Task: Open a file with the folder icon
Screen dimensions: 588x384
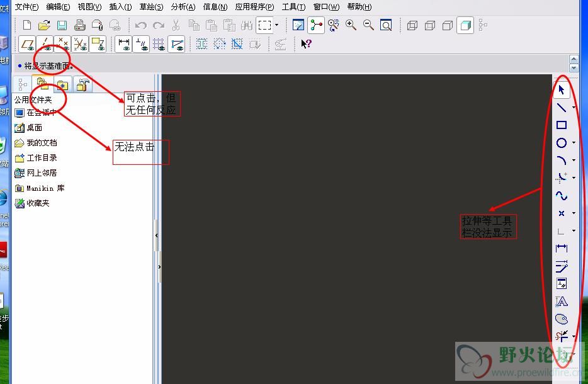Action: (44, 26)
